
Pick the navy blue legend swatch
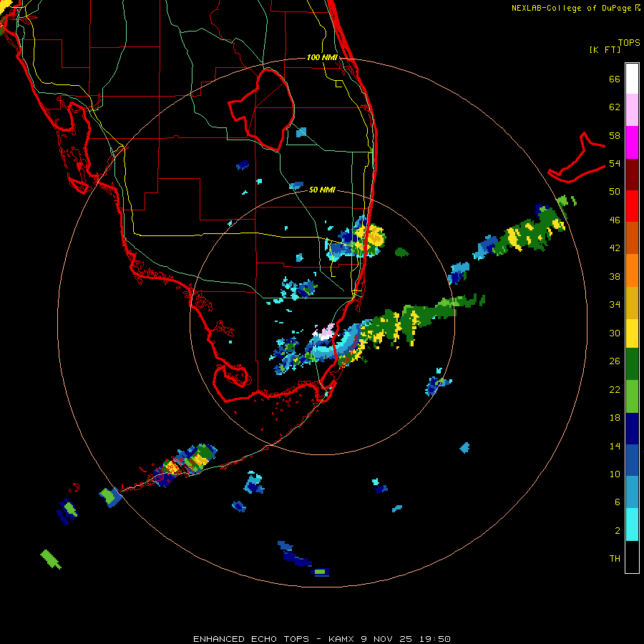click(632, 429)
